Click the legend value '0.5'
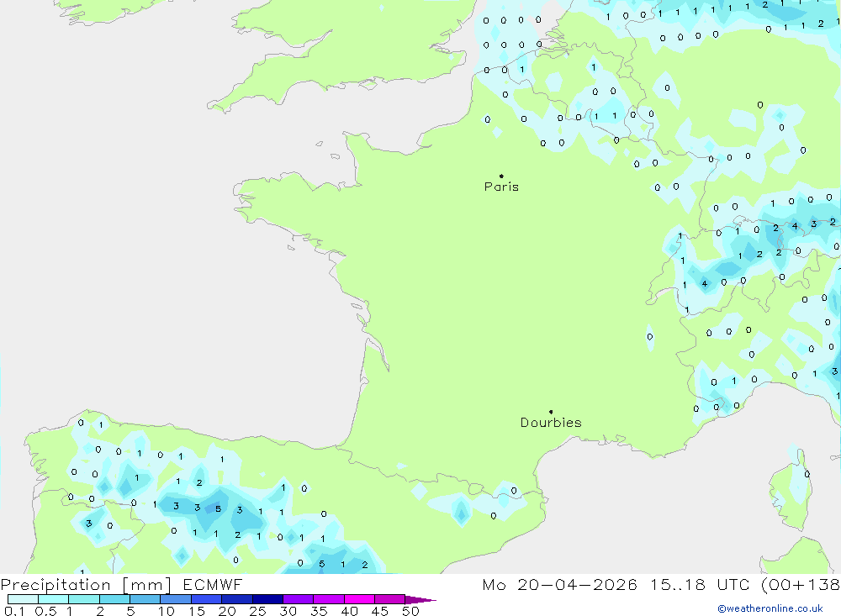This screenshot has height=616, width=841. (45, 611)
